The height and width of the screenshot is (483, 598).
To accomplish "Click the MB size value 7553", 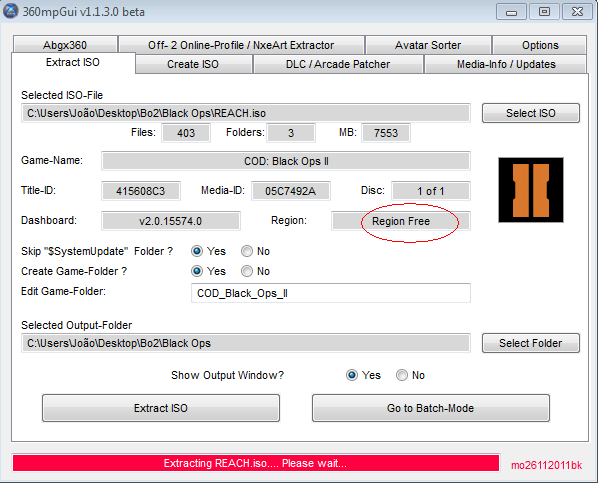I will (386, 133).
